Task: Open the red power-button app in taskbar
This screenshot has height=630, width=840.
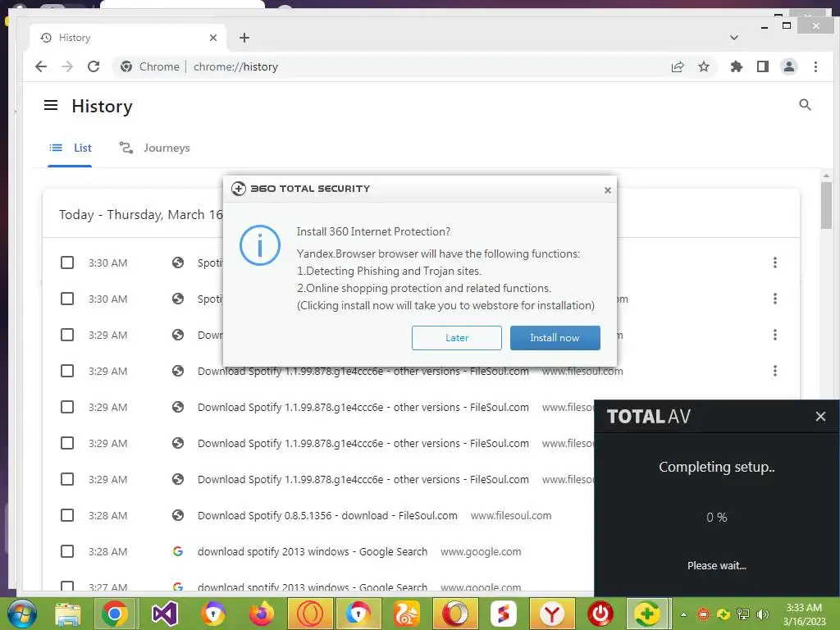Action: pos(600,614)
